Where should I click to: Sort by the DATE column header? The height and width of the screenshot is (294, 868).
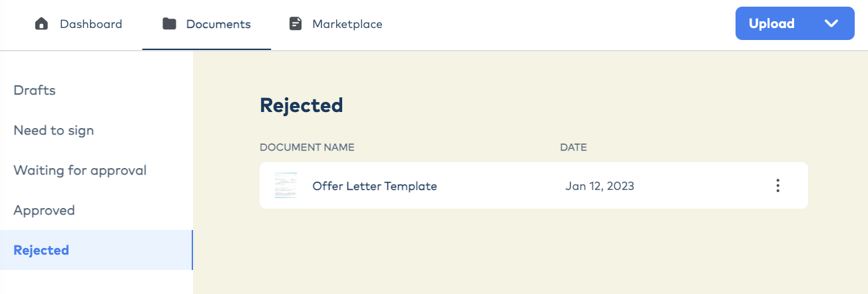573,147
